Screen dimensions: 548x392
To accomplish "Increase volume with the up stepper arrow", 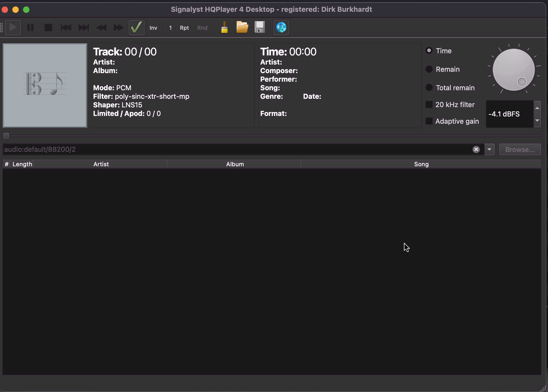I will [x=537, y=108].
